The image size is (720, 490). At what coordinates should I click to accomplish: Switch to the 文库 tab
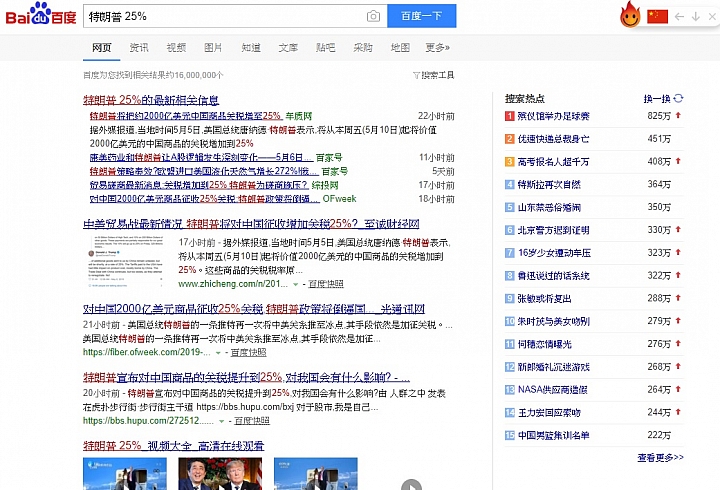point(288,47)
